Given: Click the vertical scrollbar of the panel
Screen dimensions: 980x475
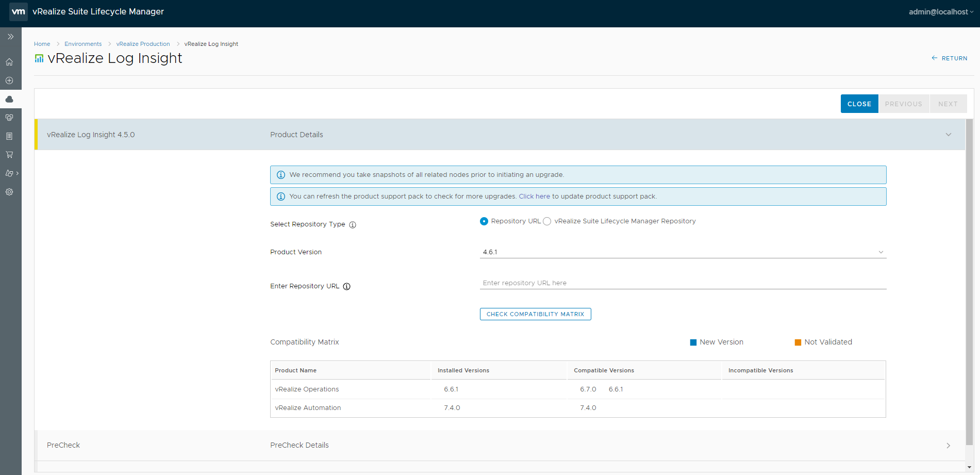Looking at the screenshot, I should pyautogui.click(x=969, y=282).
